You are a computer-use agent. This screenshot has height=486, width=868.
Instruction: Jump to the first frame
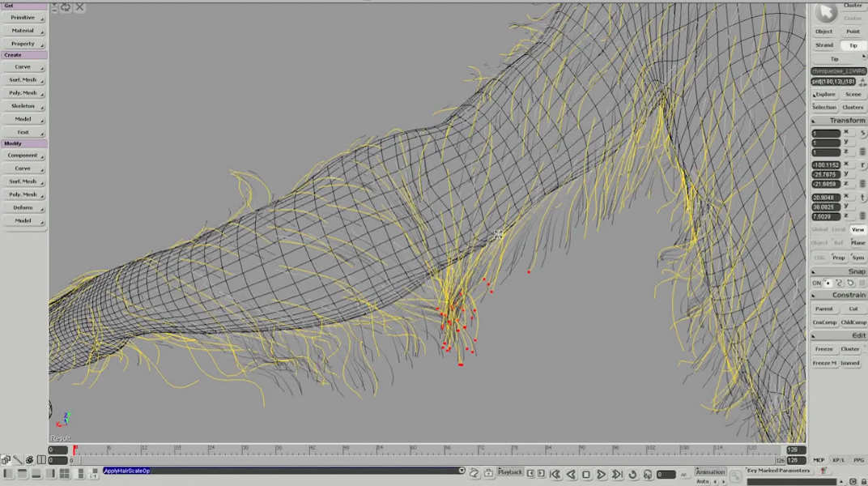(555, 475)
